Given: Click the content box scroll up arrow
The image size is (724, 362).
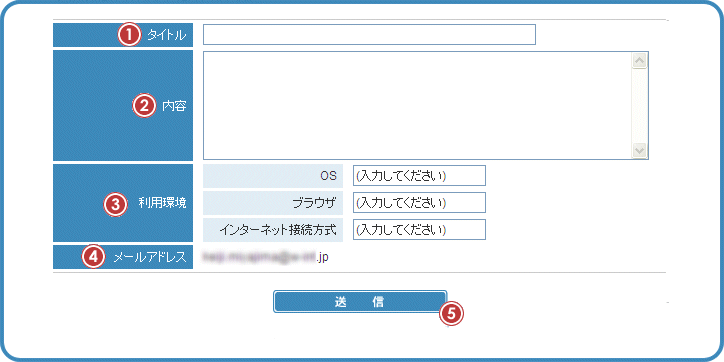Looking at the screenshot, I should tap(640, 61).
